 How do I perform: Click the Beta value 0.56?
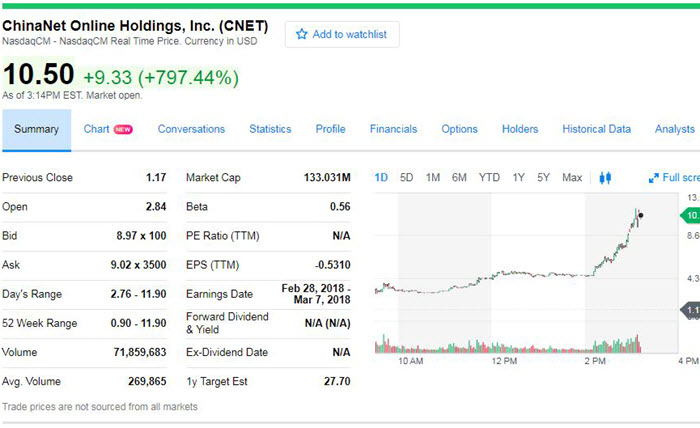coord(340,207)
